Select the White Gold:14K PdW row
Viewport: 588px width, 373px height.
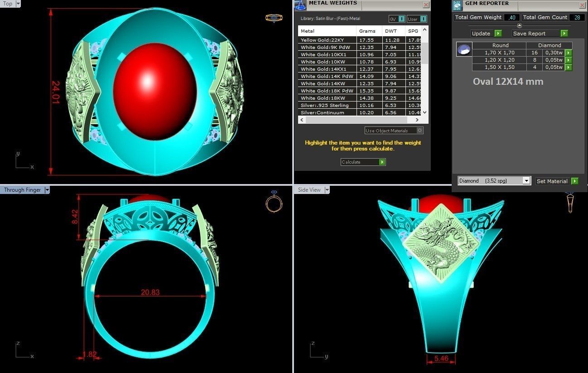pyautogui.click(x=360, y=76)
